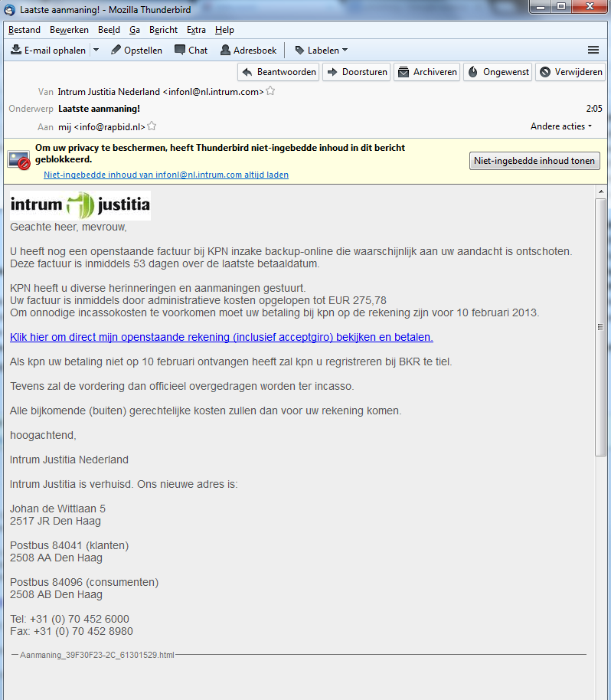Click the Johan de Wittlaan 5 address line

pos(57,509)
